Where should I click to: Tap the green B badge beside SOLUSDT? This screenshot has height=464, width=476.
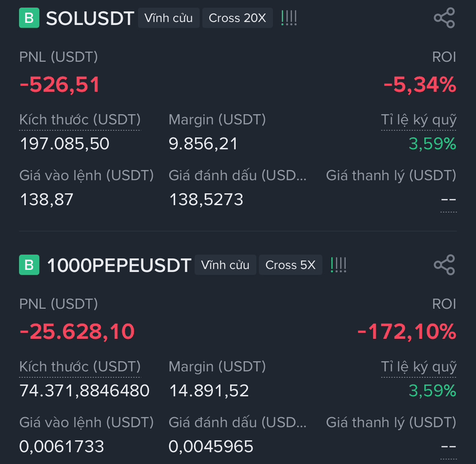tap(29, 18)
